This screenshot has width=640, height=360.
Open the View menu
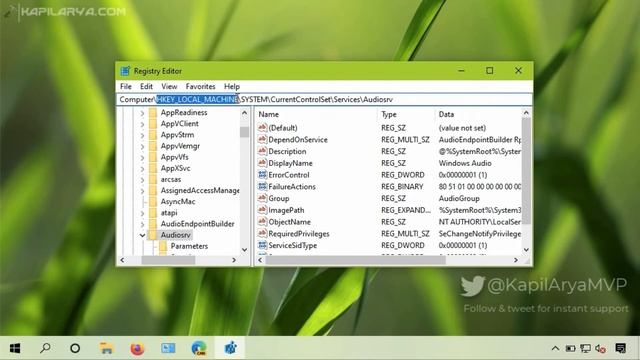pyautogui.click(x=169, y=87)
